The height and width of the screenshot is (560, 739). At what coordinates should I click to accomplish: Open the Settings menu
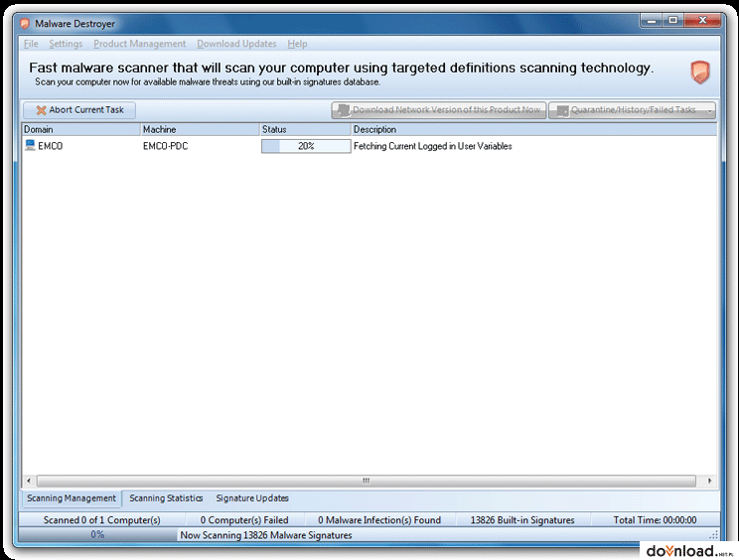pos(66,44)
